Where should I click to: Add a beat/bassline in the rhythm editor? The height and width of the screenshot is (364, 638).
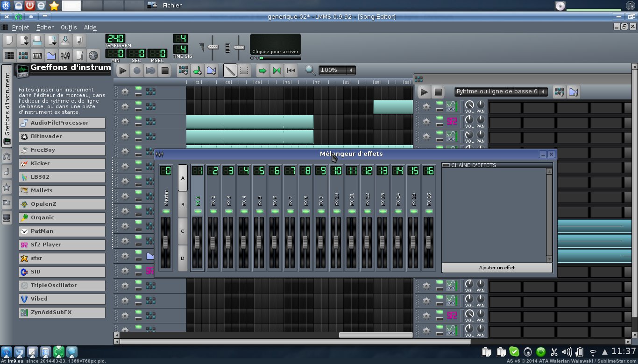coord(559,92)
